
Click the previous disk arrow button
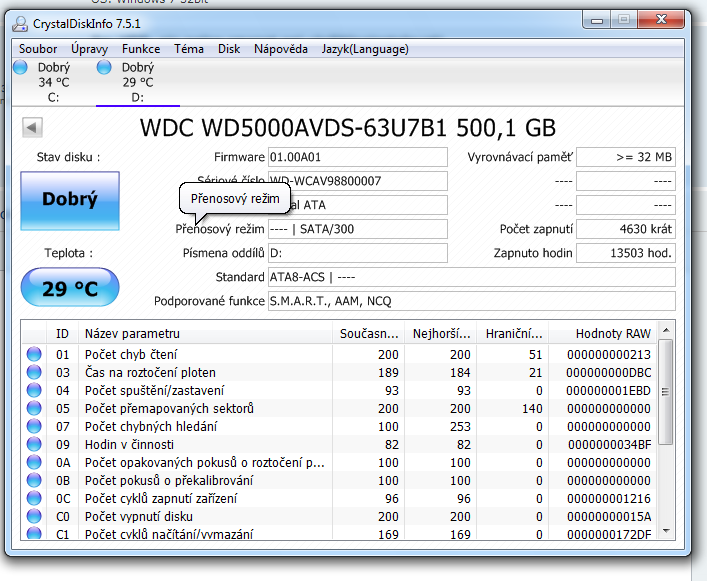32,128
